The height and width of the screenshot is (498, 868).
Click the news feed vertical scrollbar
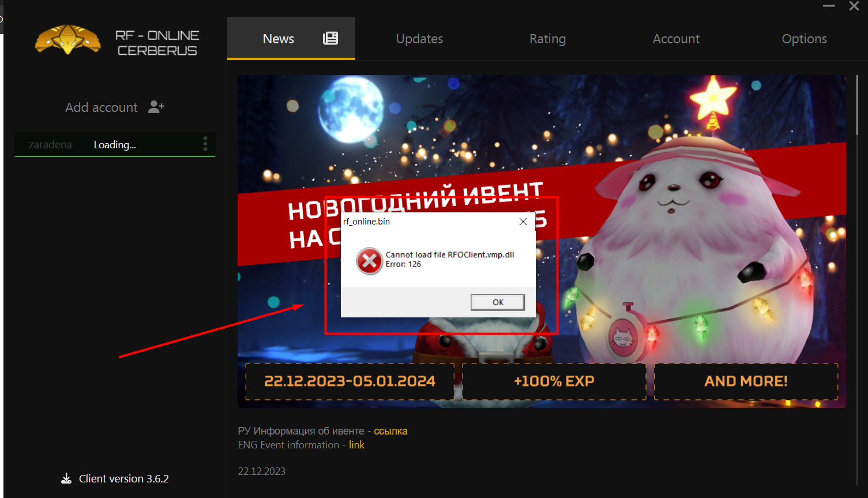tap(858, 106)
